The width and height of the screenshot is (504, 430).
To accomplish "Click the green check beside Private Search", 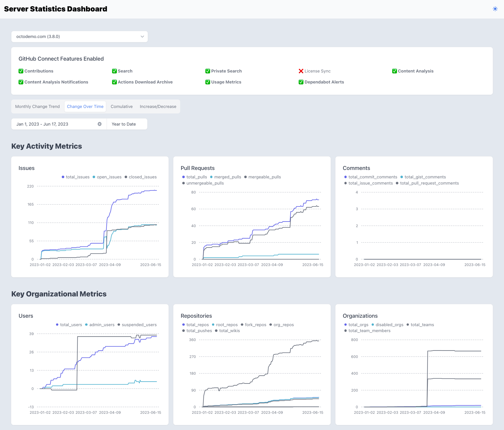I will [207, 71].
